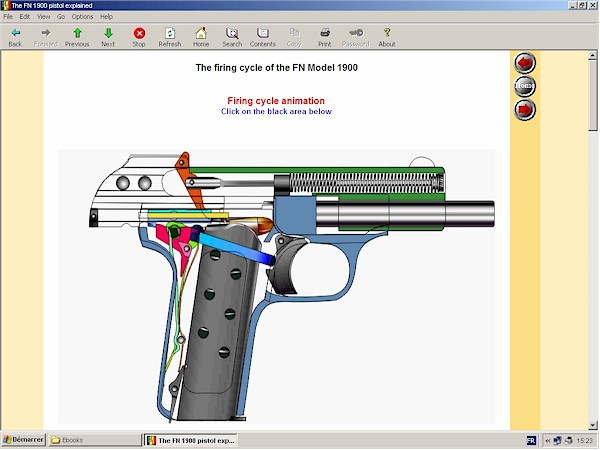
Task: Click the network icon in system tray
Action: coord(558,440)
